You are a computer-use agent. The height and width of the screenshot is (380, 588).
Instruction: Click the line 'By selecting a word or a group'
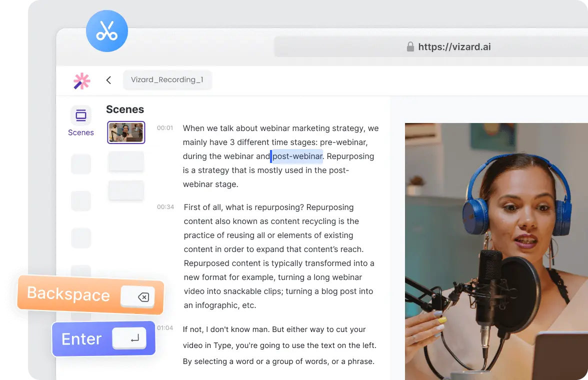[x=278, y=361]
